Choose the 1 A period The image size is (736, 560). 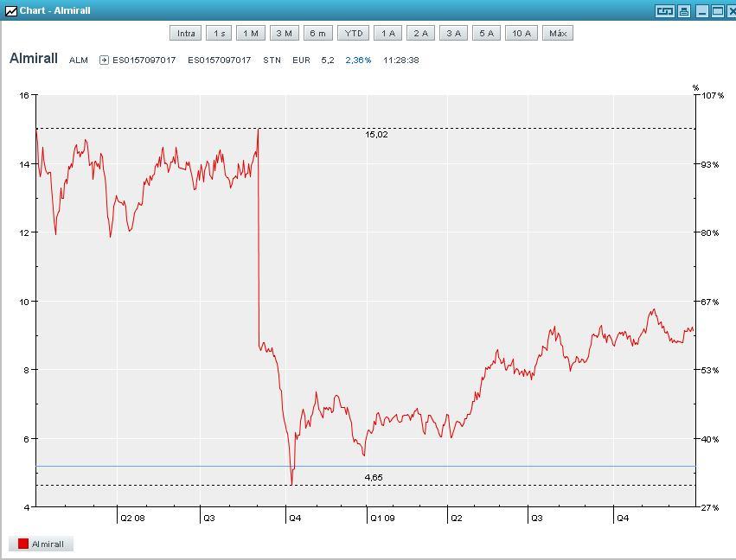tap(387, 34)
